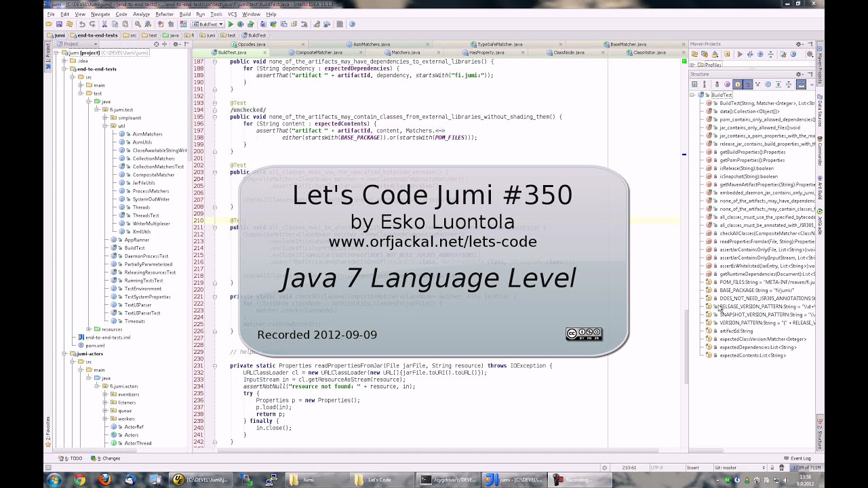Reimport all Maven projects icon
This screenshot has width=868, height=488.
pos(694,54)
